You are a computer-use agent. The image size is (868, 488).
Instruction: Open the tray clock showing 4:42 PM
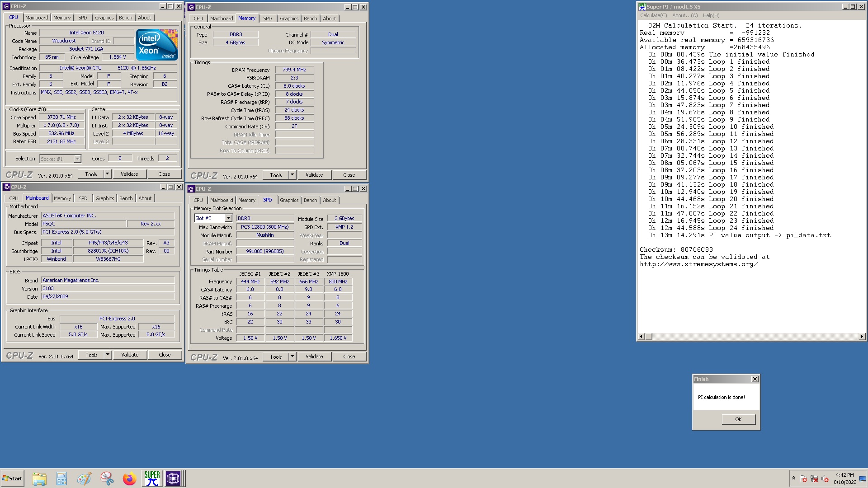click(845, 479)
